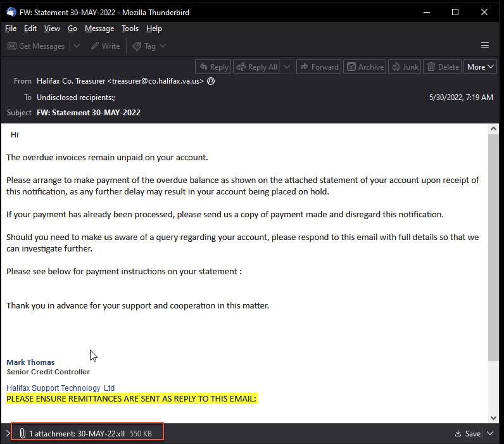Click the date 5/30/2022, 7:19 AM
This screenshot has height=444, width=504.
pos(461,98)
